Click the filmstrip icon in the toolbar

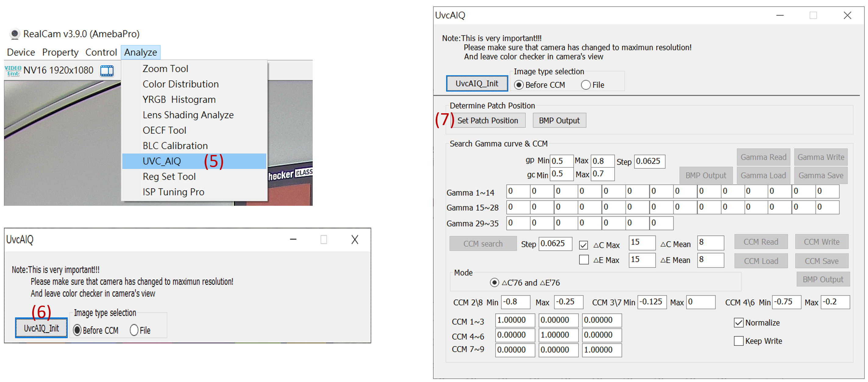point(107,71)
